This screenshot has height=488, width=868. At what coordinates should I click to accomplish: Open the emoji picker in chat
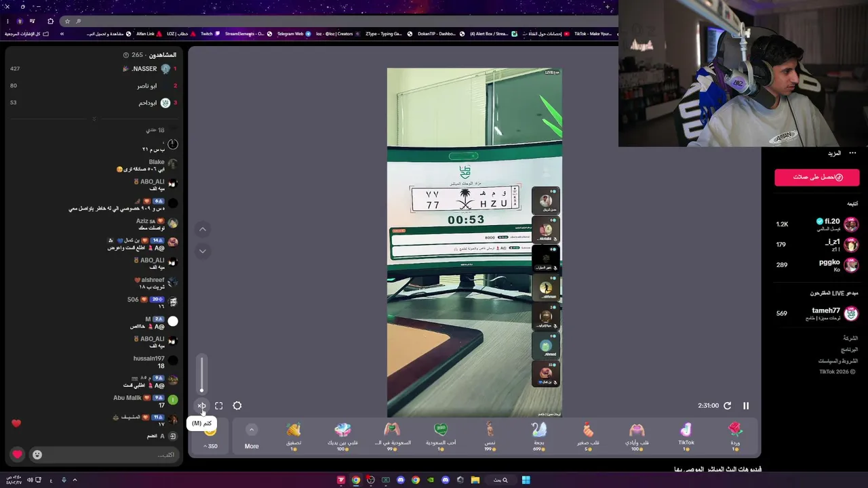point(37,455)
